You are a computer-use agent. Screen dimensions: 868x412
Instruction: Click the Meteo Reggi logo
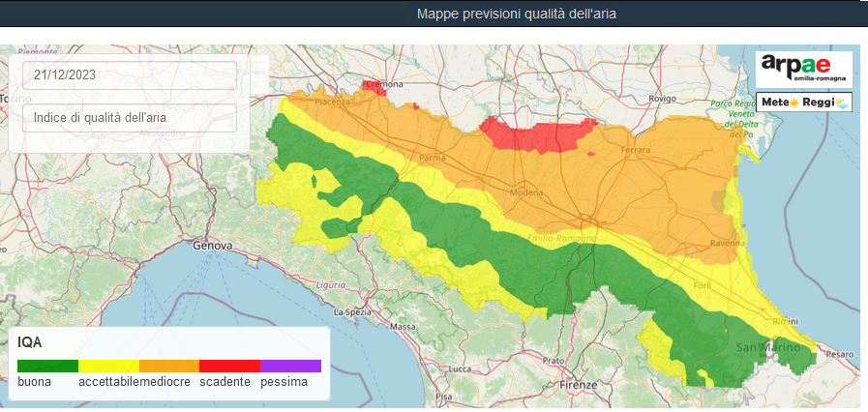pyautogui.click(x=804, y=102)
